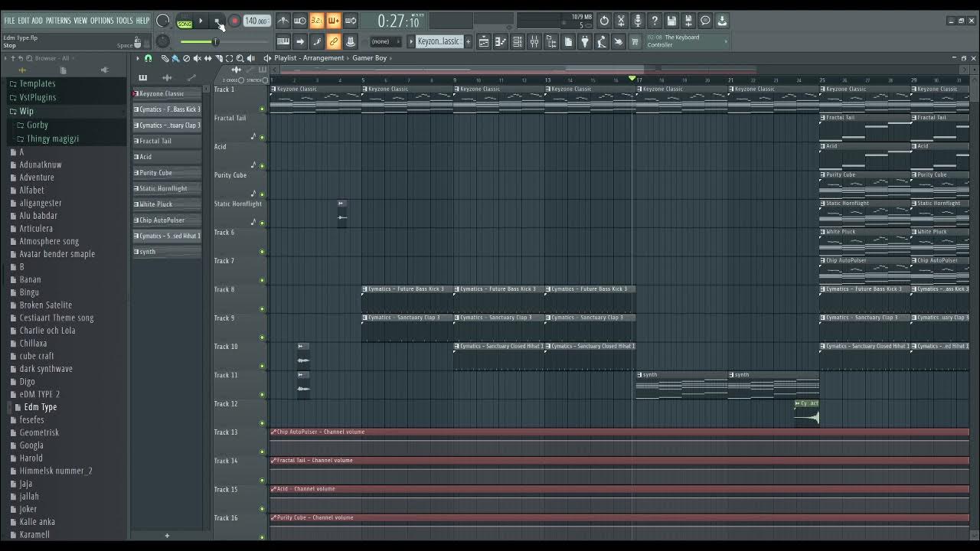Open the Mixer view
The height and width of the screenshot is (551, 980).
(x=534, y=41)
